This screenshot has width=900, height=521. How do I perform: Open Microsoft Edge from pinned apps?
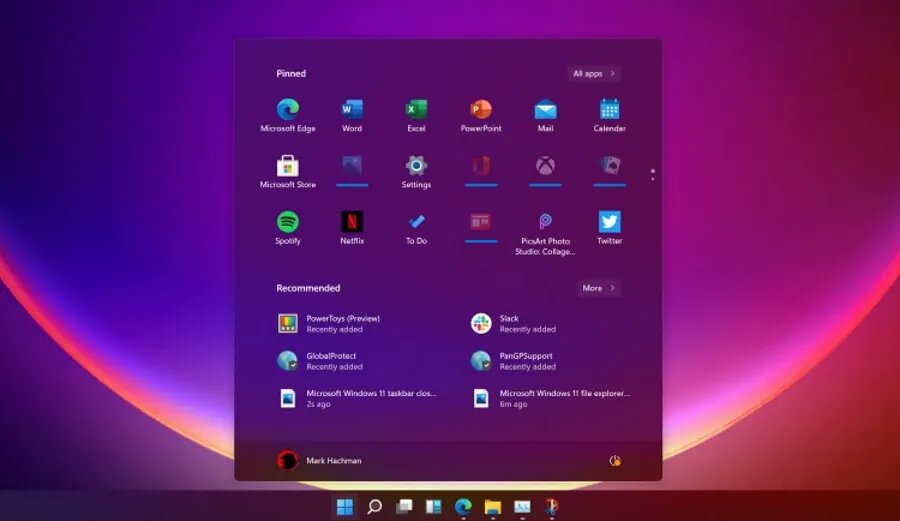point(288,115)
